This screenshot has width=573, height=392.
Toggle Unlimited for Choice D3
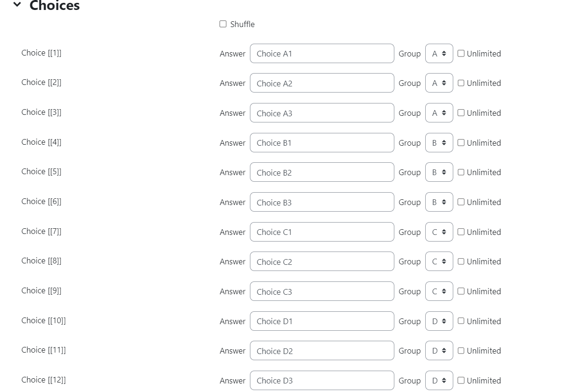click(461, 380)
